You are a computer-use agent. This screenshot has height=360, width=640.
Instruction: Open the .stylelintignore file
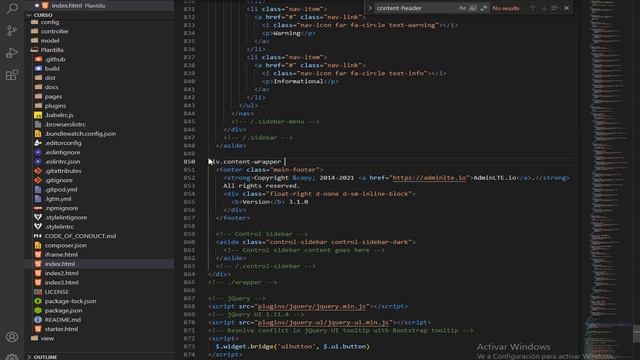[66, 218]
